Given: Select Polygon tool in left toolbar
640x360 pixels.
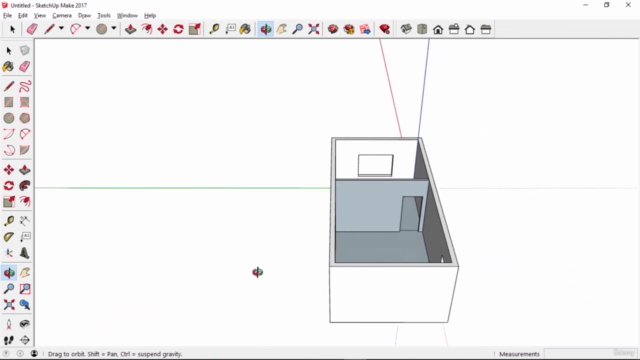Looking at the screenshot, I should coord(25,118).
